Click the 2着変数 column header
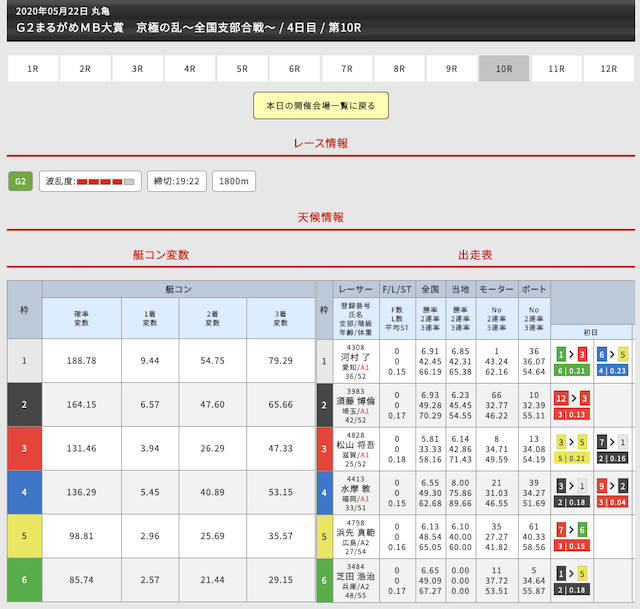This screenshot has height=609, width=640. coord(212,318)
